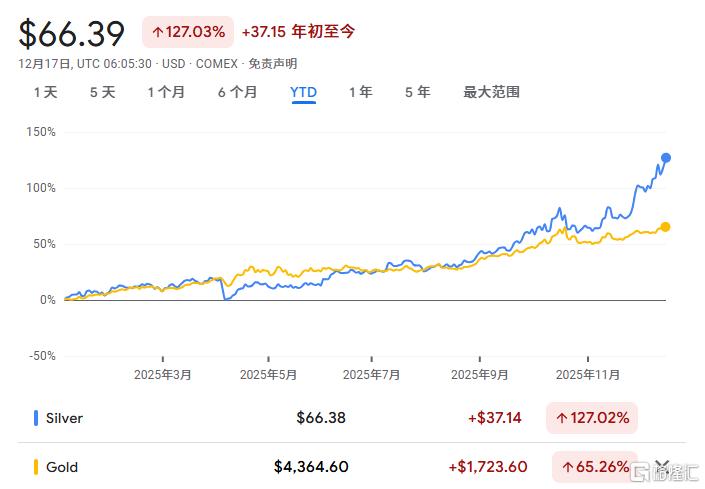
Task: Click Gold's 65.26% up-arrow badge
Action: pyautogui.click(x=594, y=467)
